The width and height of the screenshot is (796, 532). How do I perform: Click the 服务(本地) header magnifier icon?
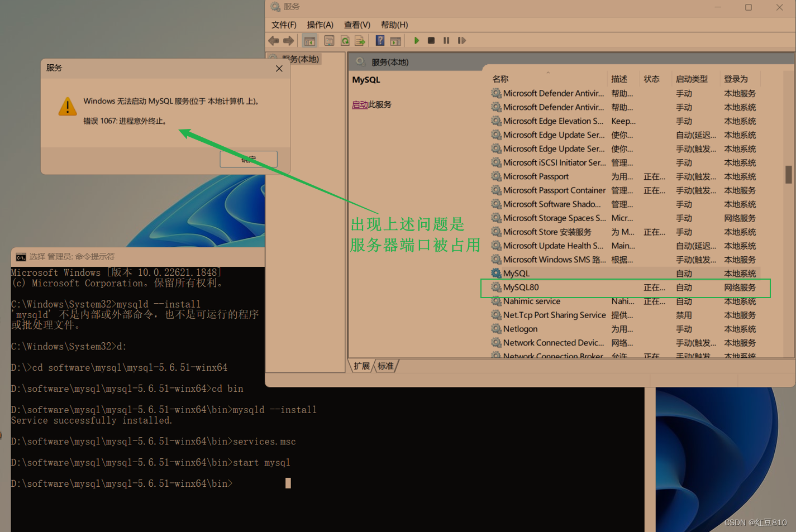pos(360,62)
